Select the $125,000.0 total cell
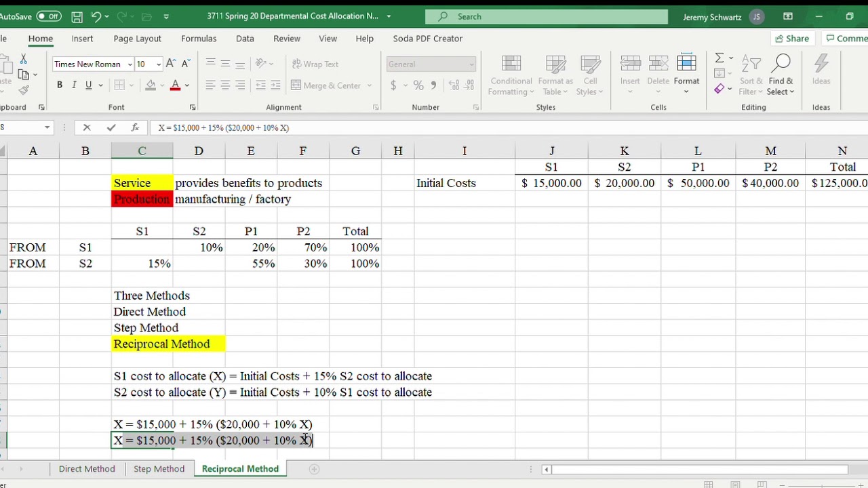 click(840, 183)
